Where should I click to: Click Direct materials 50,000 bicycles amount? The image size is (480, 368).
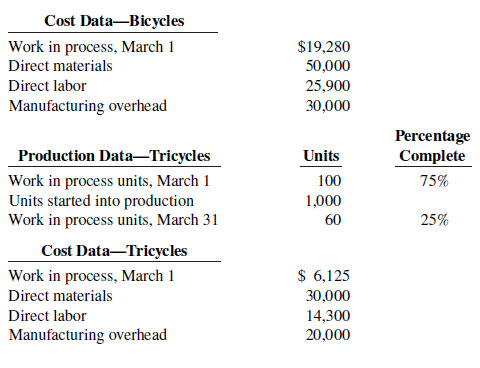click(328, 66)
